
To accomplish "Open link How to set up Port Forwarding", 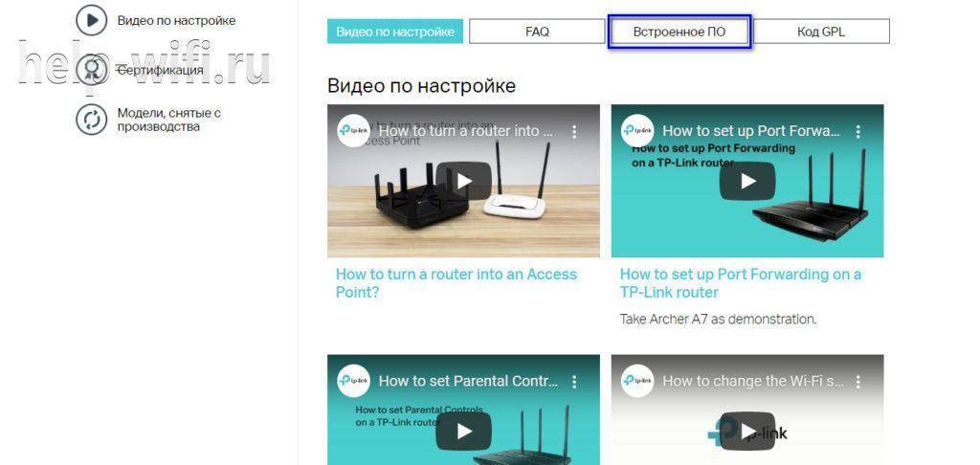I will (741, 283).
